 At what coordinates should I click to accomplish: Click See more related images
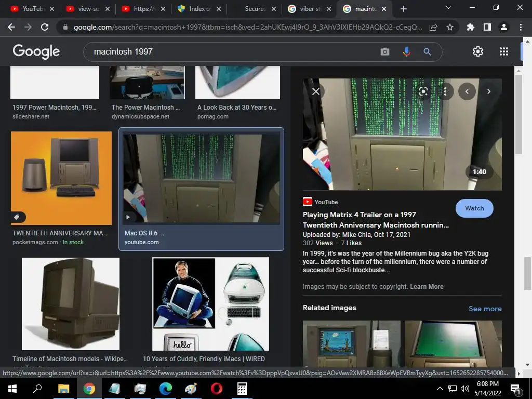485,309
